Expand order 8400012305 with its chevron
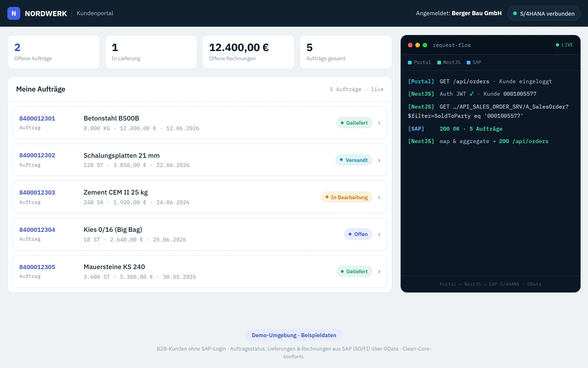Screen dimensions: 588x368 pyautogui.click(x=379, y=272)
